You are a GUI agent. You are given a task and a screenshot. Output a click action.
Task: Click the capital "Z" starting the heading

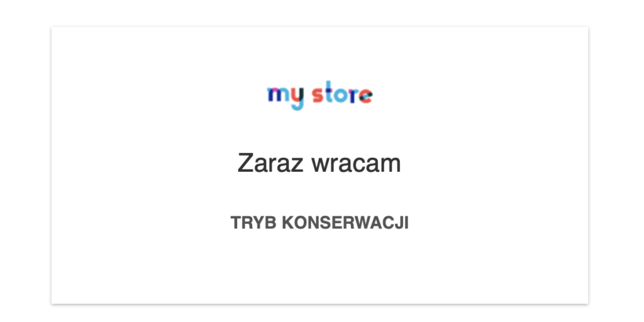[x=245, y=163]
